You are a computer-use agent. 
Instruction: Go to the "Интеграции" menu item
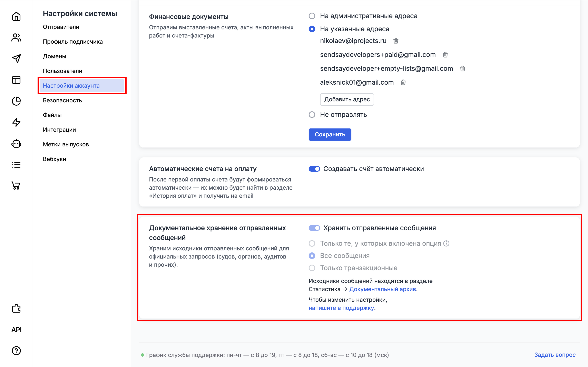(59, 130)
